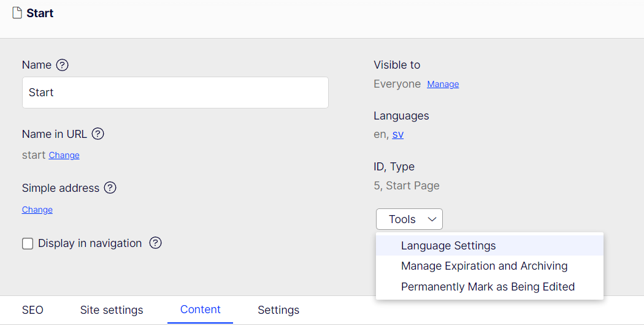Go to the Settings tab
The height and width of the screenshot is (334, 644).
[x=278, y=310]
